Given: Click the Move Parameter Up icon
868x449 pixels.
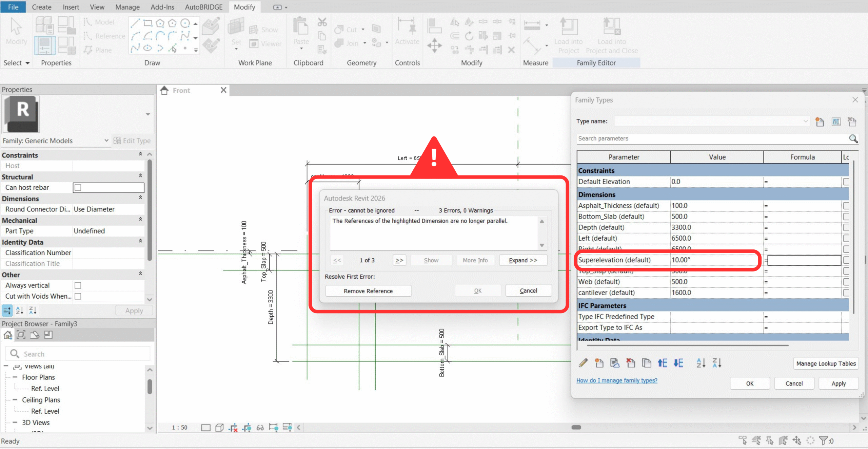Looking at the screenshot, I should tap(662, 363).
